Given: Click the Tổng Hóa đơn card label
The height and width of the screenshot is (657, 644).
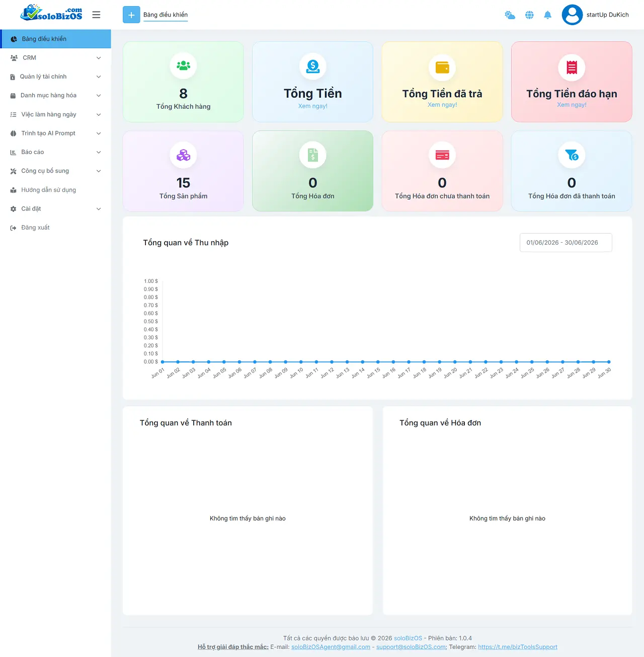Looking at the screenshot, I should point(313,196).
